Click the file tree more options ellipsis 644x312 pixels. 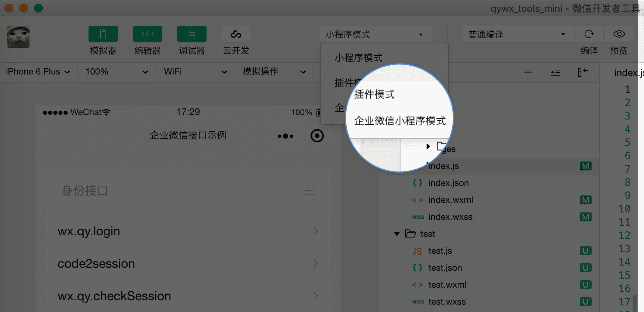pos(528,72)
